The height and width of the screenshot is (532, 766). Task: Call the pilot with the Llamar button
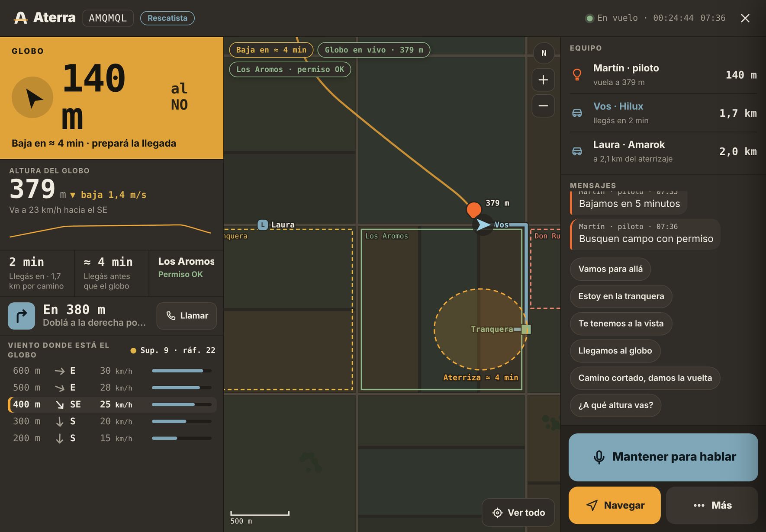tap(187, 316)
